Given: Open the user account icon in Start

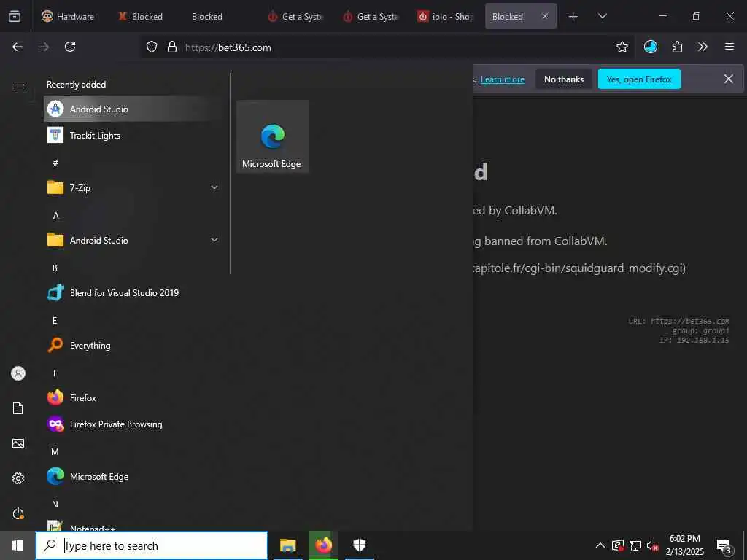Looking at the screenshot, I should 18,373.
